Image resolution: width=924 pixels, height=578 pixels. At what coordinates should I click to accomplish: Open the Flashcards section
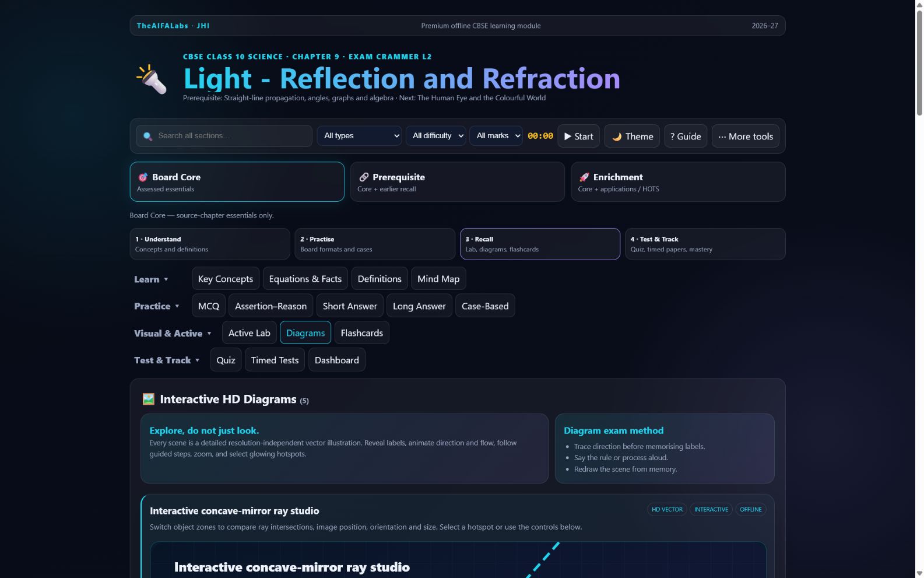pos(362,333)
